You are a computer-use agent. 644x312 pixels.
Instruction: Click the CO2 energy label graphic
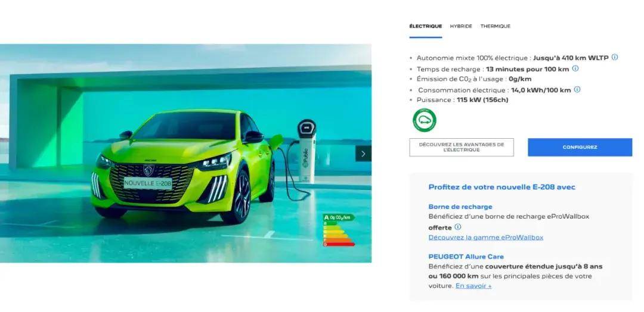click(339, 230)
